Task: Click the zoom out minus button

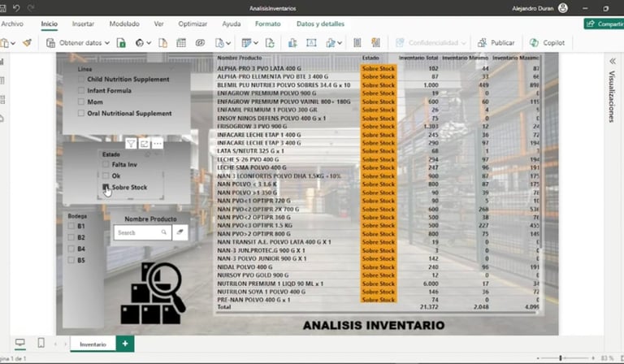Action: coord(538,358)
